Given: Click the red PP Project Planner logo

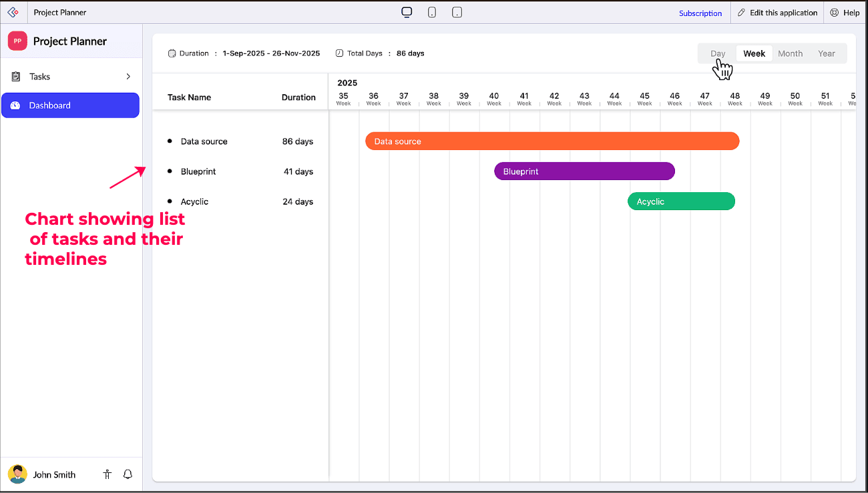Looking at the screenshot, I should pyautogui.click(x=17, y=41).
